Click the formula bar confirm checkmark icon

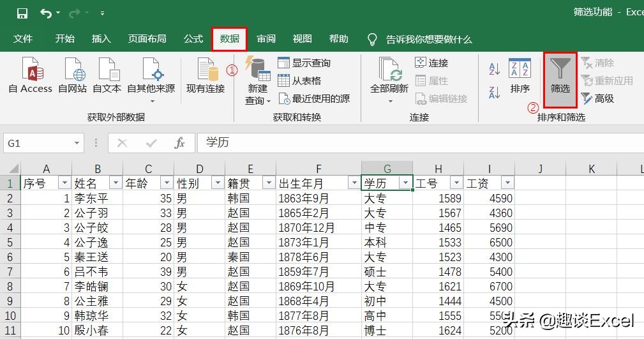coord(151,143)
